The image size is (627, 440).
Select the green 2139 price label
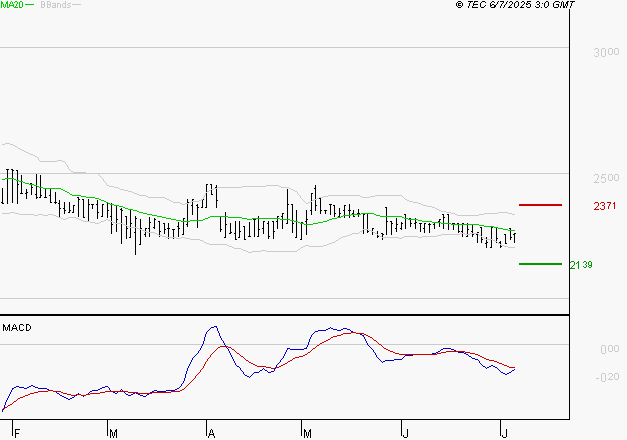coord(581,265)
